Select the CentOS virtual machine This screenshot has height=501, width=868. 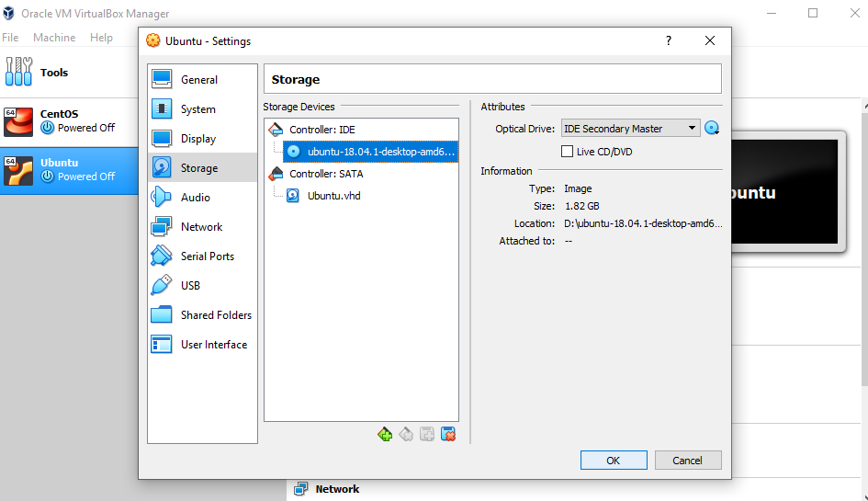(x=69, y=122)
